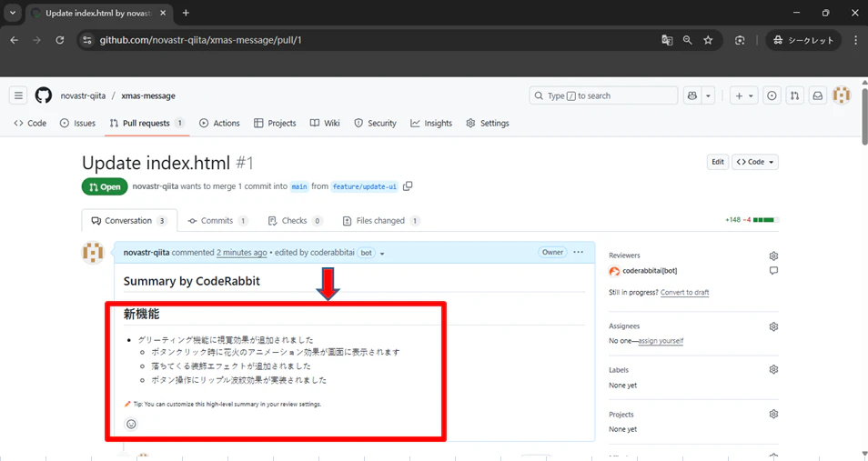Click the assign yourself link
868x461 pixels.
661,341
